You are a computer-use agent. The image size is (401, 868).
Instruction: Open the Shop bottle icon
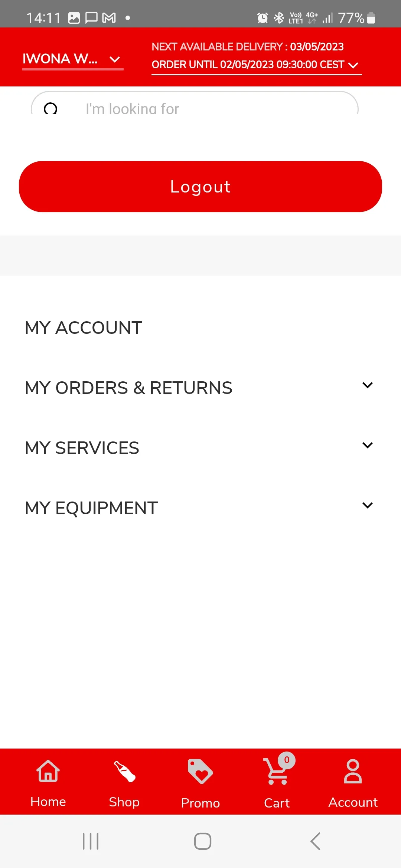(x=124, y=771)
